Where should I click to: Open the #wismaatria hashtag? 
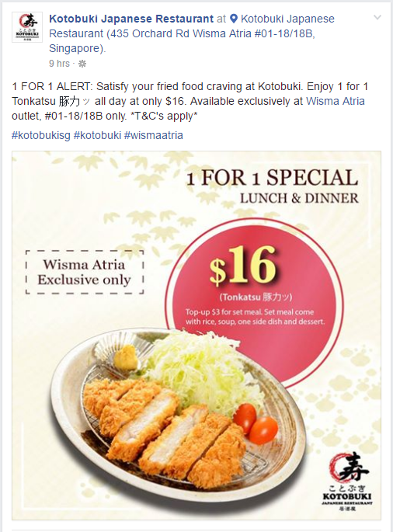(x=154, y=135)
